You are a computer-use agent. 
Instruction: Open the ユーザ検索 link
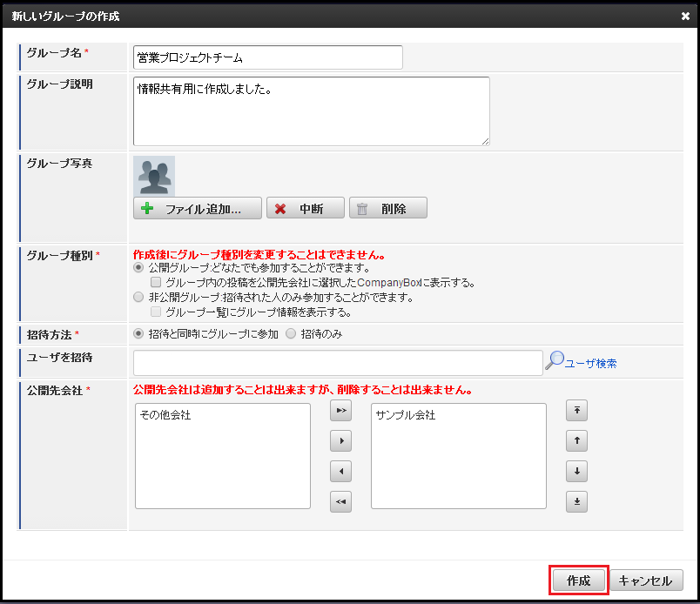(x=590, y=364)
